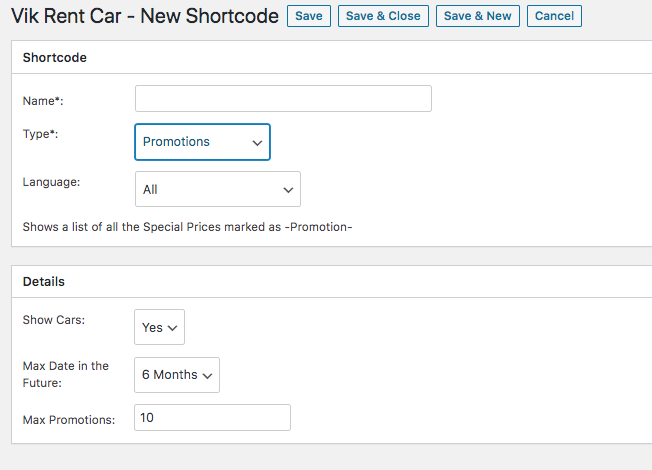Click the Max Promotions field containing 10
Image resolution: width=652 pixels, height=470 pixels.
tap(212, 418)
